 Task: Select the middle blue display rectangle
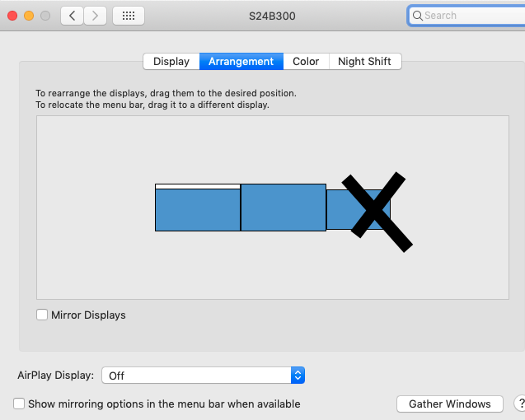coord(284,208)
